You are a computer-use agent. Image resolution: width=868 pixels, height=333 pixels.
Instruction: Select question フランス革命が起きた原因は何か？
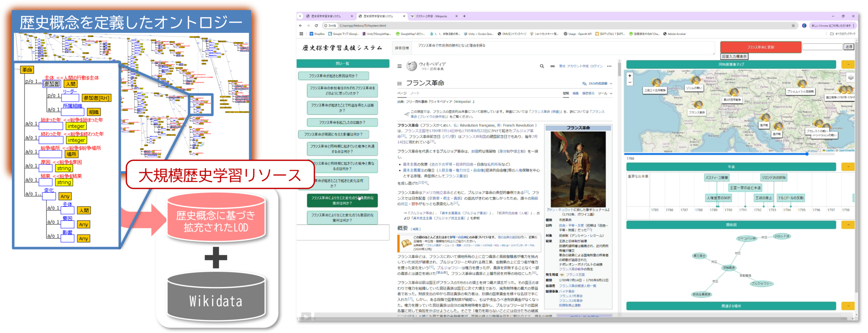click(333, 76)
